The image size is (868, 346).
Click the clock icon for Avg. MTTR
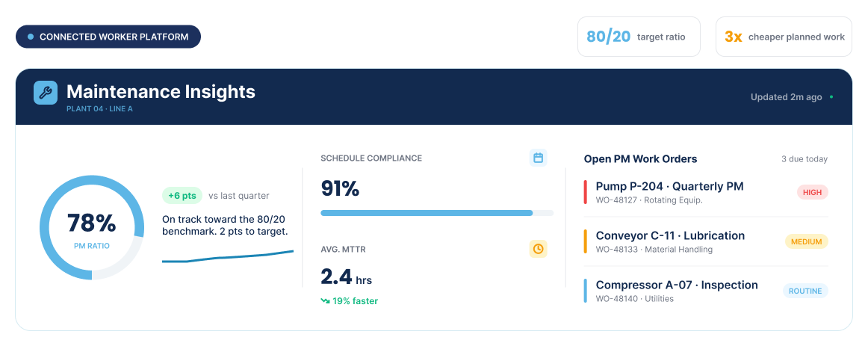(538, 249)
